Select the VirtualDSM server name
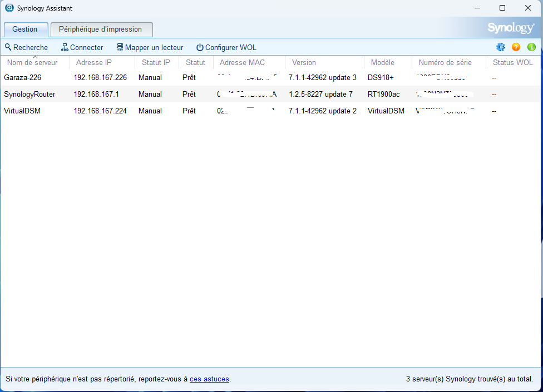The image size is (543, 392). click(22, 111)
